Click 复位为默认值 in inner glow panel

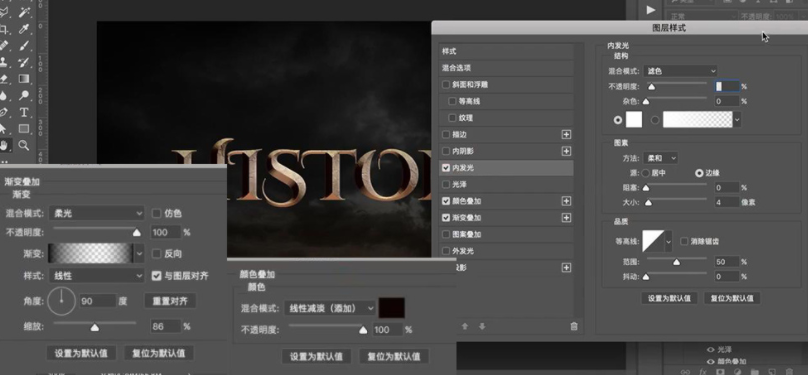tap(732, 298)
